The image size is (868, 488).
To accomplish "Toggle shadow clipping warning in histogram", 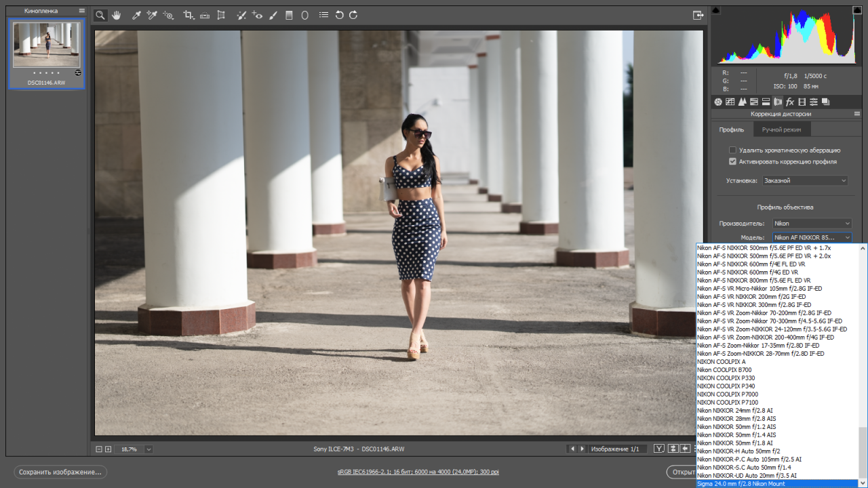I will (716, 10).
